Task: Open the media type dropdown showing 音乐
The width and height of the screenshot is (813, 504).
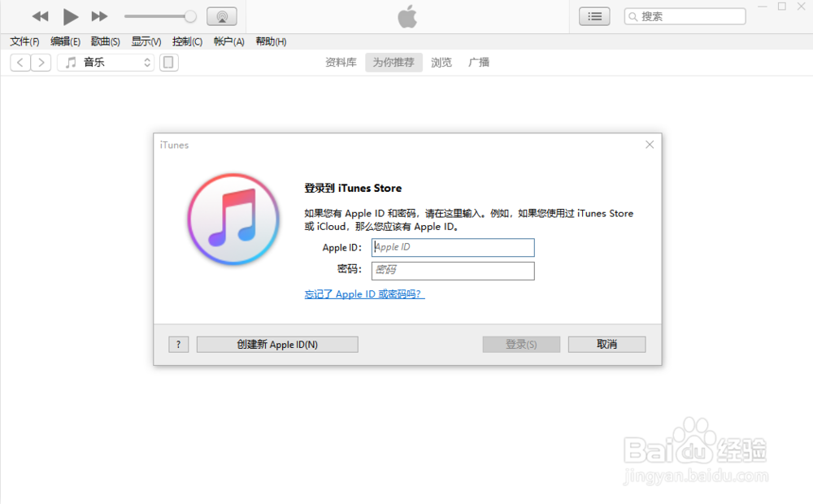Action: [x=106, y=62]
